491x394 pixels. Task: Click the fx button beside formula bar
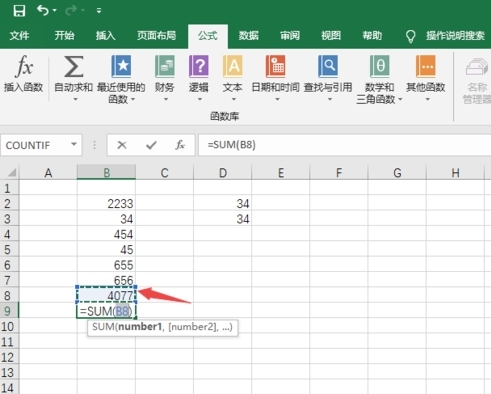tap(180, 145)
